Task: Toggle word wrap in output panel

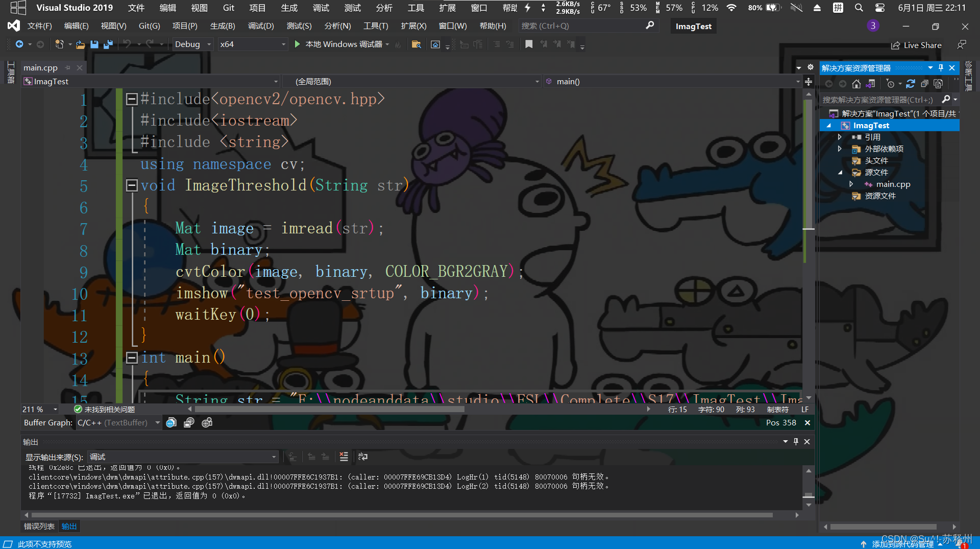Action: pos(363,457)
